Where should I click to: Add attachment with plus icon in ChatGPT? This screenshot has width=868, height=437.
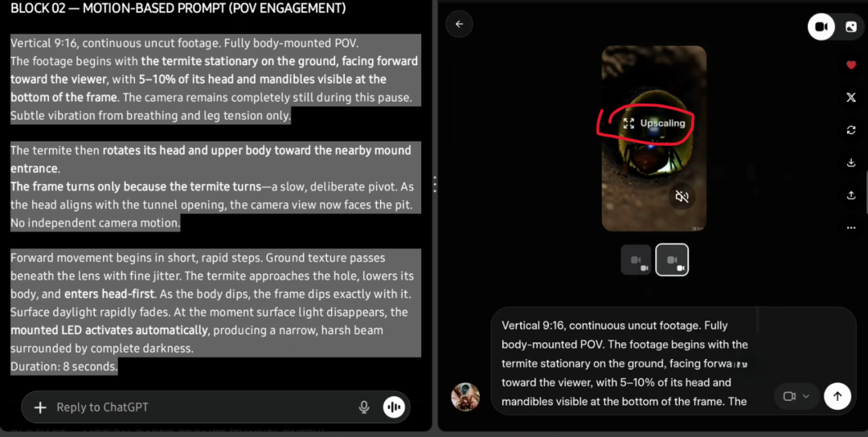point(40,408)
